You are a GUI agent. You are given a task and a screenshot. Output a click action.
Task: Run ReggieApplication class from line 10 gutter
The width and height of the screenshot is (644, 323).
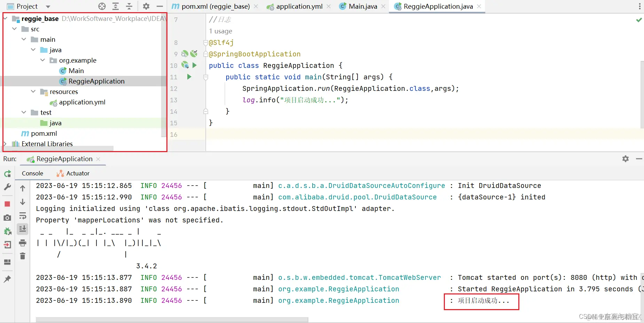[x=195, y=65]
